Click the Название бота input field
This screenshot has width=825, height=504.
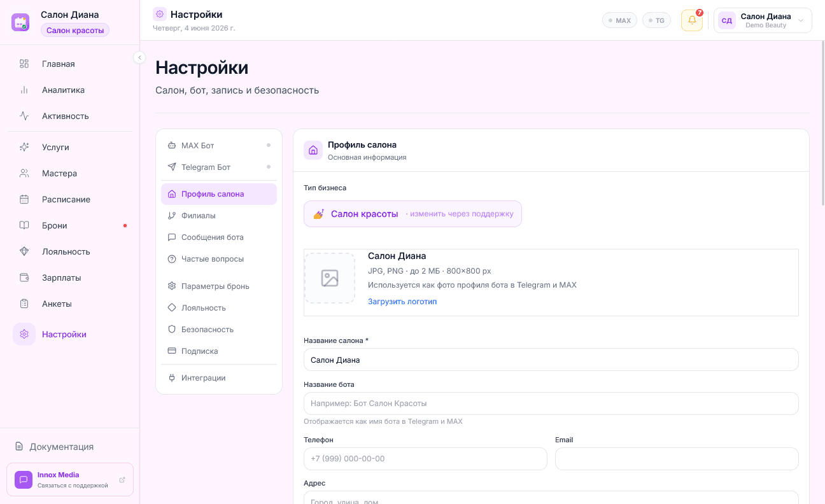(551, 403)
